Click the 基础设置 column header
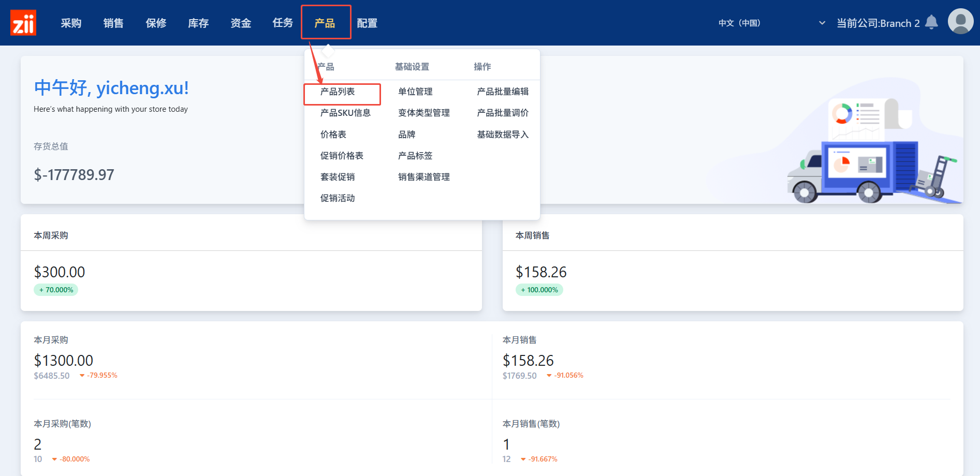 [412, 67]
